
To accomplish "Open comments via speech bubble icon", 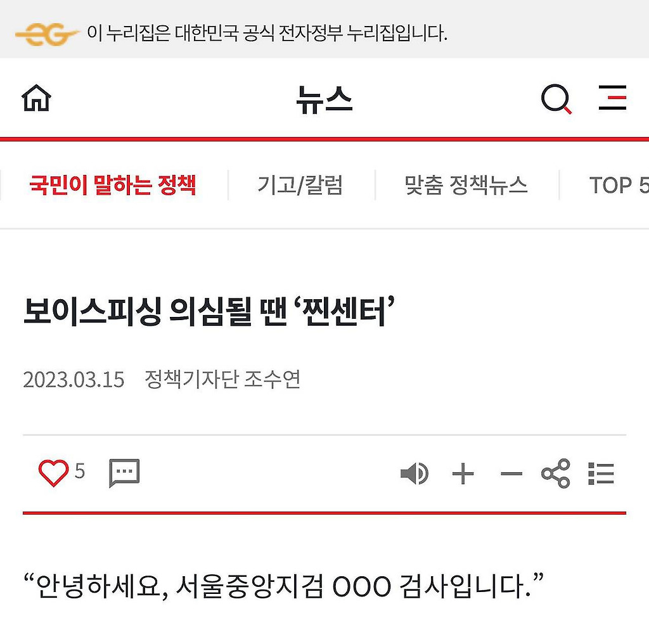I will [x=124, y=473].
